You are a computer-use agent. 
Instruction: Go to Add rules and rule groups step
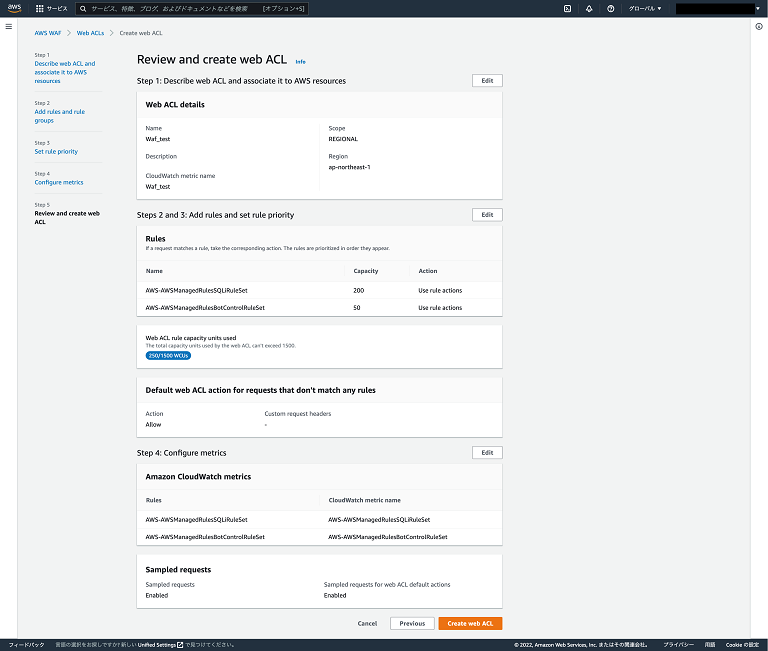tap(59, 116)
